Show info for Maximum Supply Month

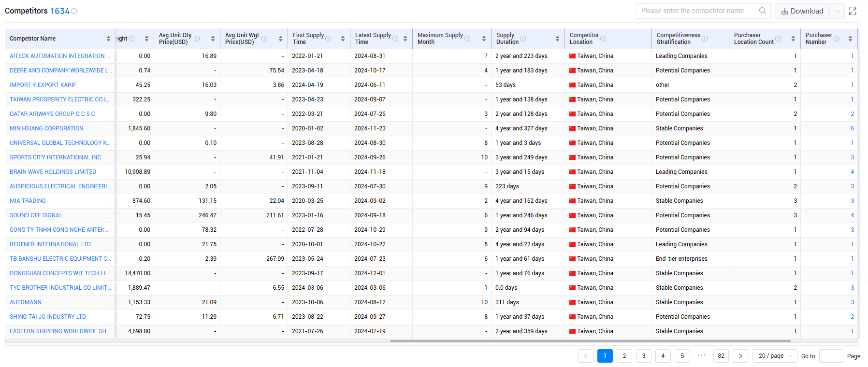[x=467, y=39]
